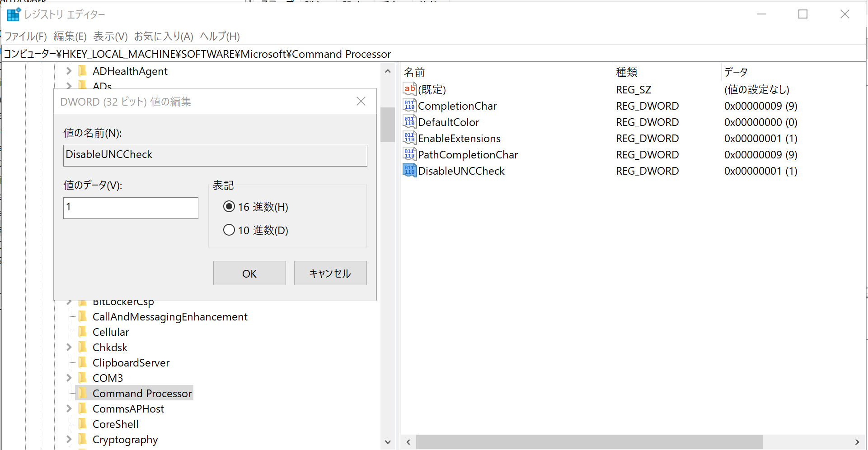This screenshot has width=868, height=450.
Task: Click the values pane scroll left arrow
Action: [408, 442]
